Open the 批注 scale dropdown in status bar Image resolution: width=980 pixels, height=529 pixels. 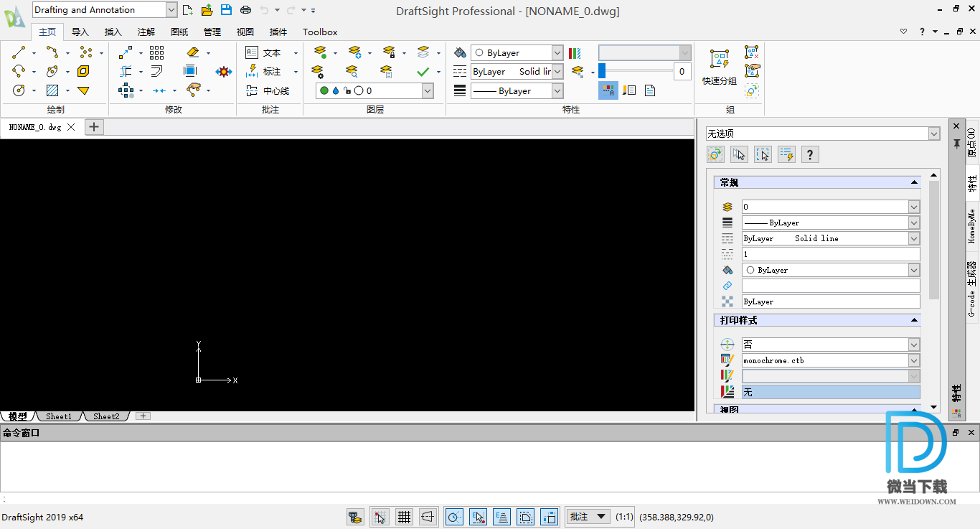click(x=588, y=517)
